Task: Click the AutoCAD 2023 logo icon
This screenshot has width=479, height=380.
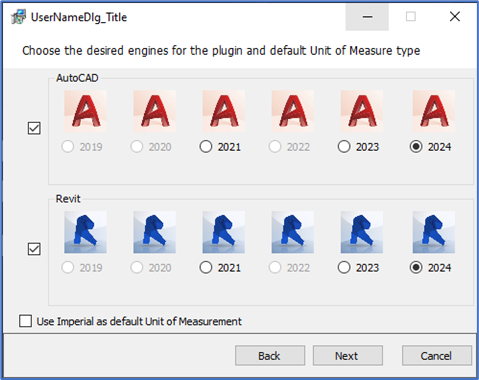Action: pyautogui.click(x=362, y=111)
